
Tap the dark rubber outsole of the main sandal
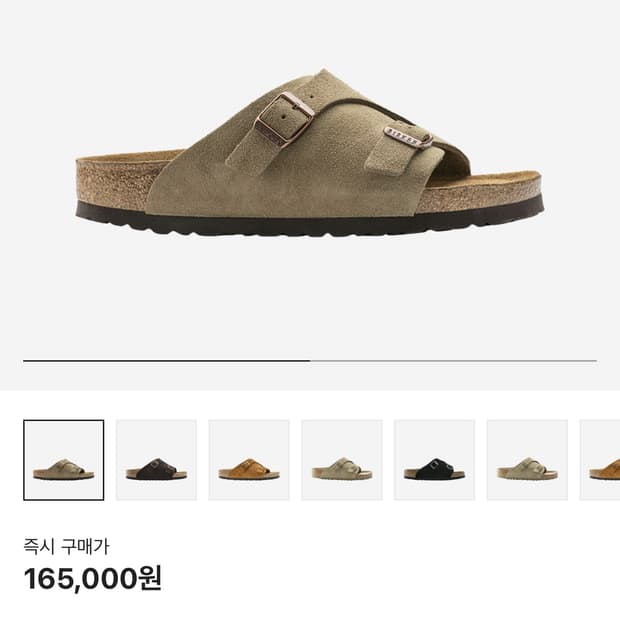tap(309, 221)
